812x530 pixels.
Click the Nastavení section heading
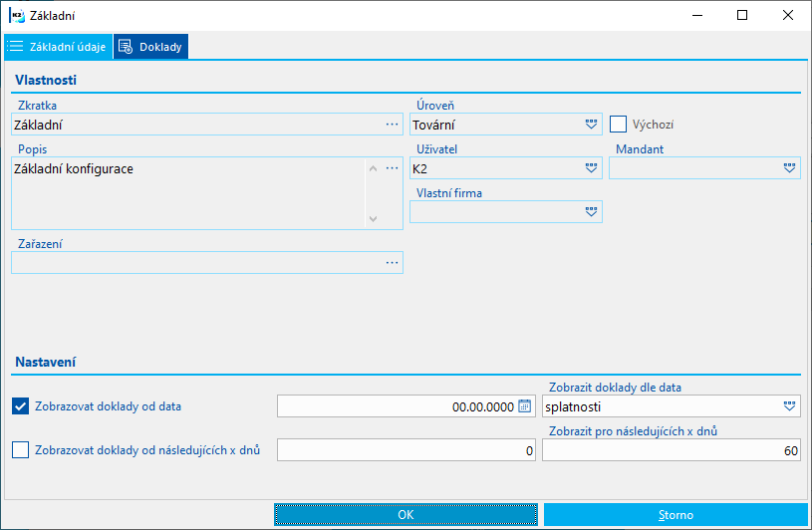(x=46, y=362)
